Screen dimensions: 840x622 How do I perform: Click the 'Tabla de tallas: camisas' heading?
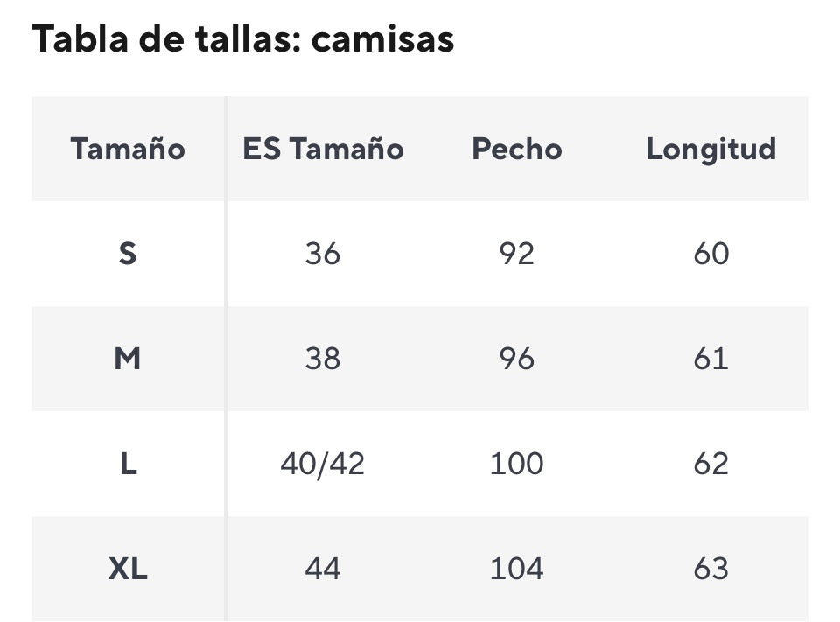(x=243, y=39)
